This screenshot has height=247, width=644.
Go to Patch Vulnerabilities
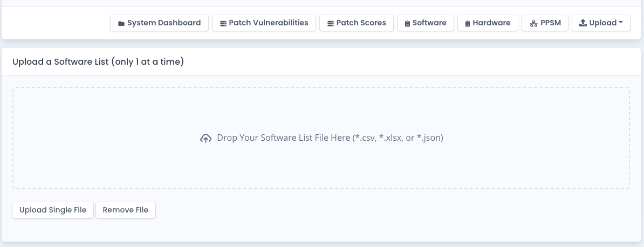tap(264, 23)
